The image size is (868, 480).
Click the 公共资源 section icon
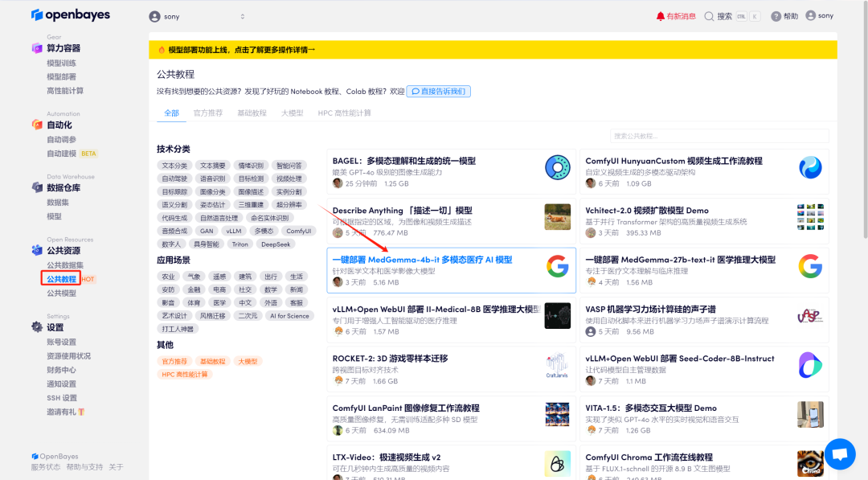click(x=37, y=250)
